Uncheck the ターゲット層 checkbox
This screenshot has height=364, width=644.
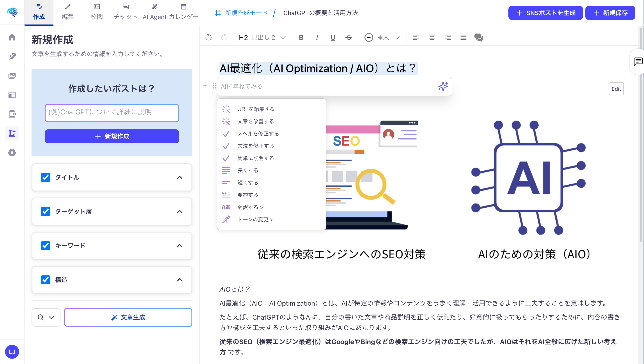pos(46,212)
